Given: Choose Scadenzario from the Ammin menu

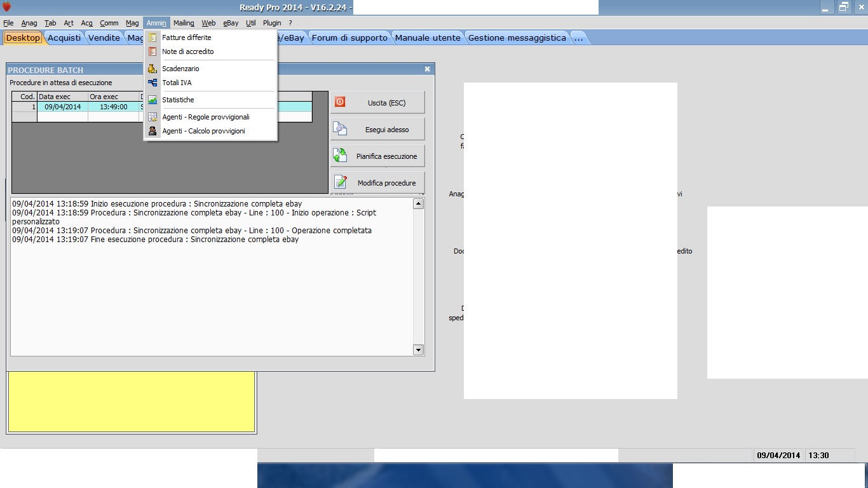Looking at the screenshot, I should [211, 69].
